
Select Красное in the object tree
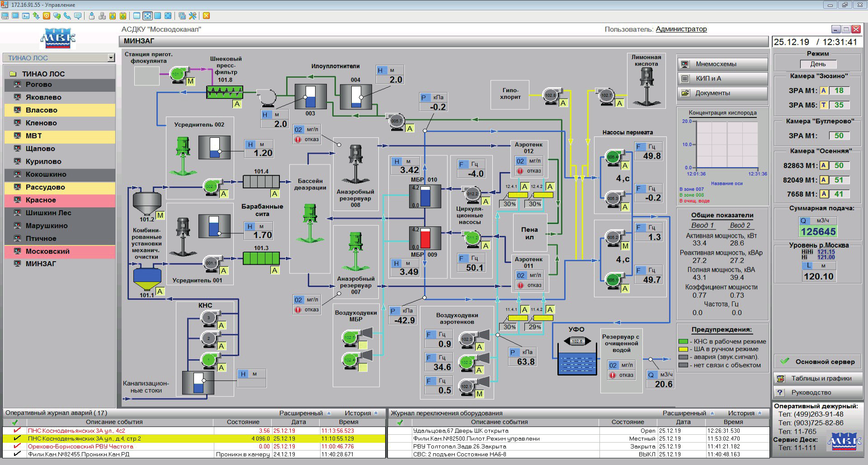click(x=60, y=200)
